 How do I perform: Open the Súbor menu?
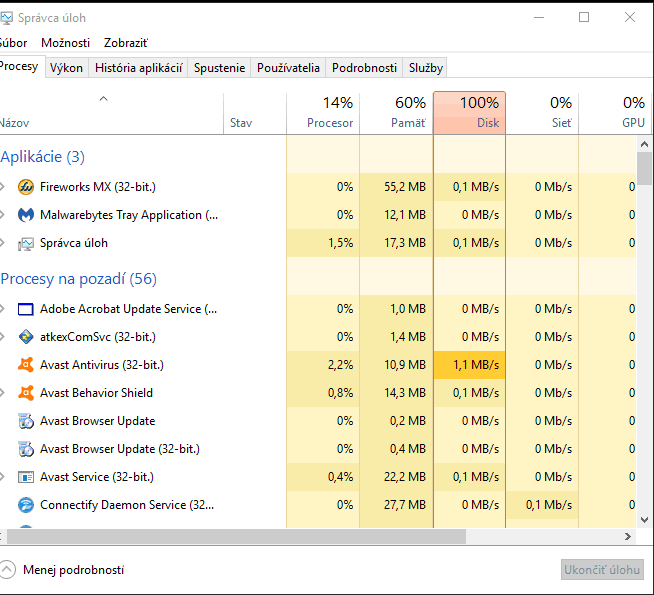point(13,43)
